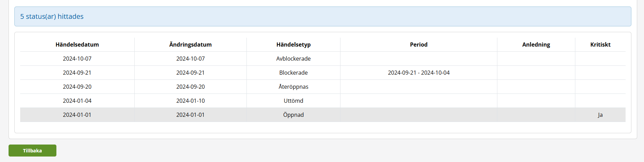Click period 2024-09-21 - 2024-10-04 cell
The image size is (644, 162).
coord(419,73)
